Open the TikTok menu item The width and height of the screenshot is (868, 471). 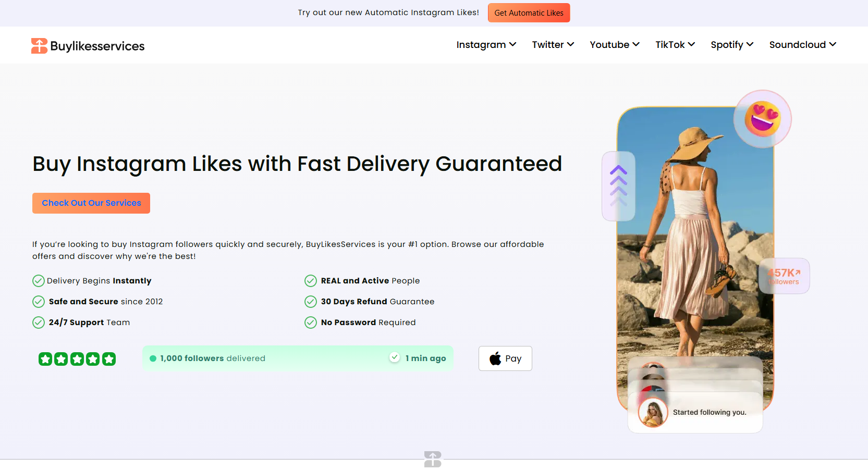675,45
